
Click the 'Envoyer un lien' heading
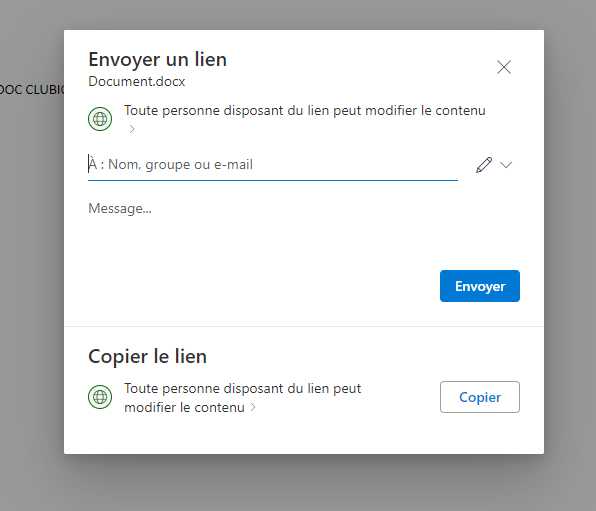click(158, 60)
